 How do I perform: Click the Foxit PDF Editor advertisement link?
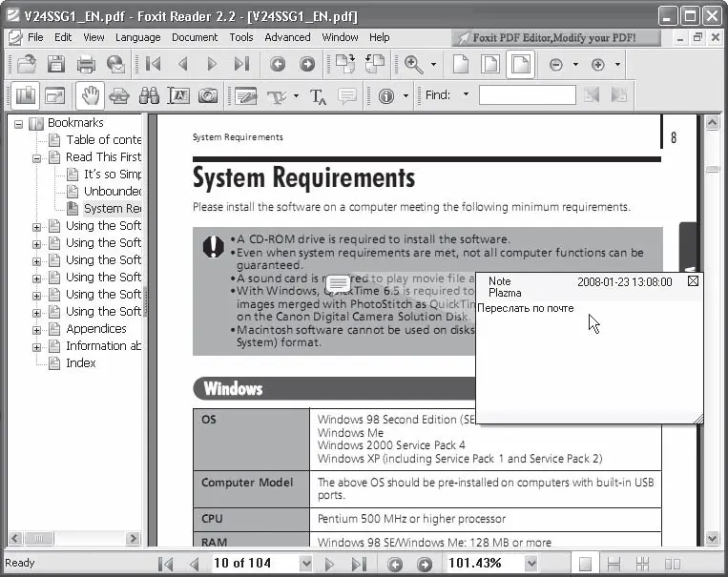[x=557, y=38]
